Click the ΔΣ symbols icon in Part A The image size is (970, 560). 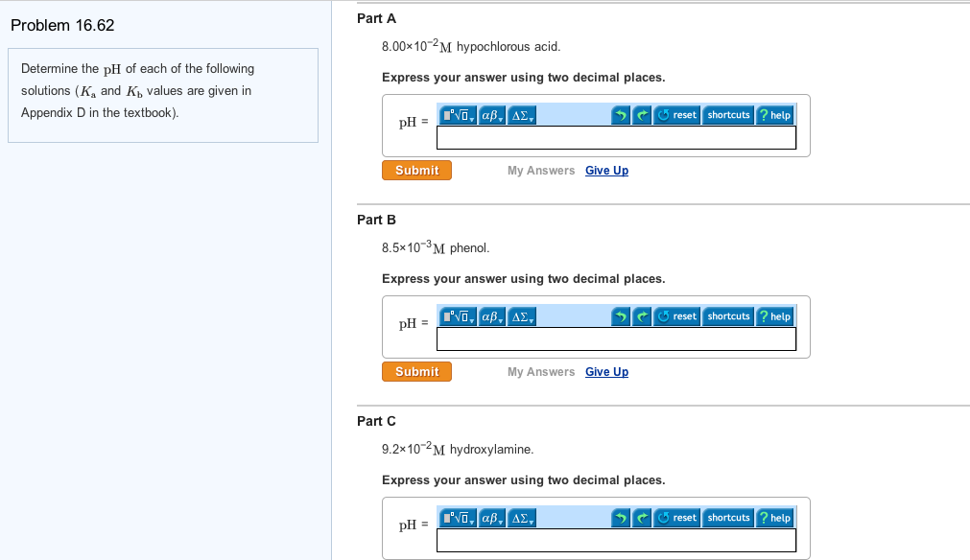(x=518, y=114)
